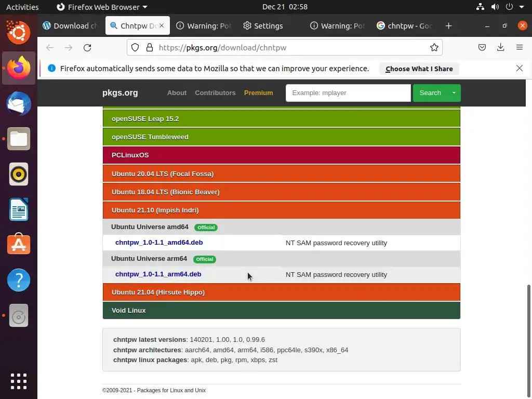View site security lock info

149,47
